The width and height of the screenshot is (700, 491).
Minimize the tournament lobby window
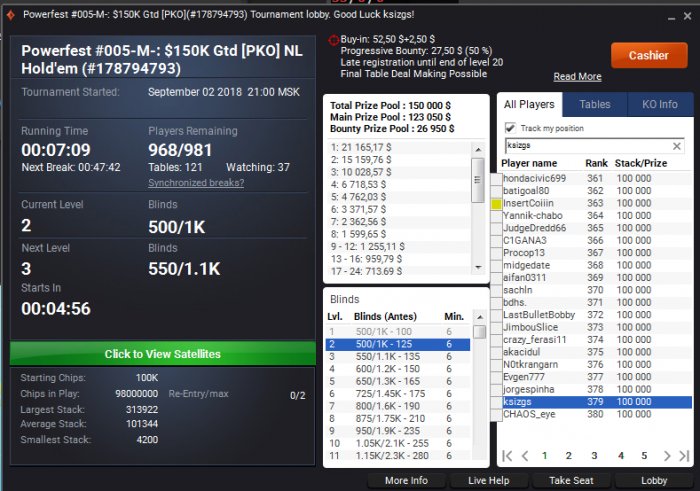coord(671,18)
